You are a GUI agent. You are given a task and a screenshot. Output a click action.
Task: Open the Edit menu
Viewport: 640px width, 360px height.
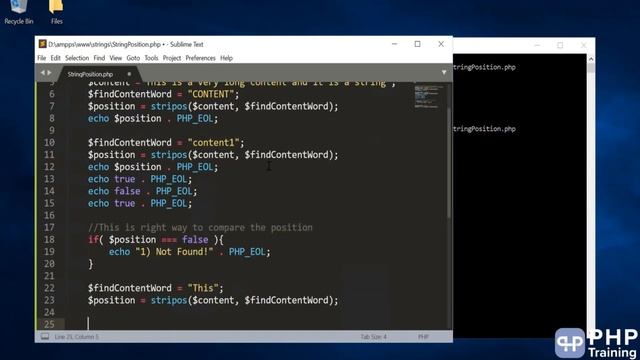56,58
